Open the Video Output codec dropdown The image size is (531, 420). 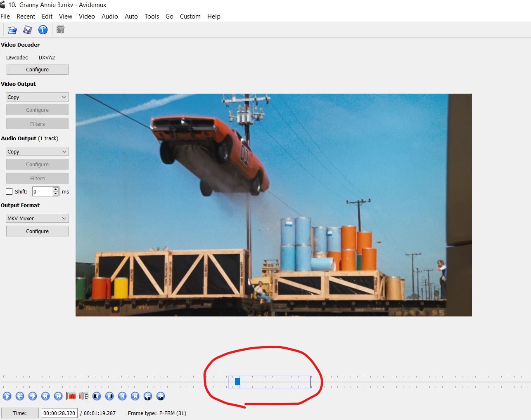[37, 97]
